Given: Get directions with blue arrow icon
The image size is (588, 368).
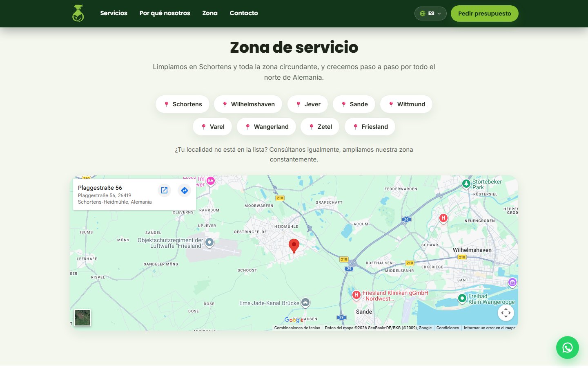Looking at the screenshot, I should (x=185, y=190).
